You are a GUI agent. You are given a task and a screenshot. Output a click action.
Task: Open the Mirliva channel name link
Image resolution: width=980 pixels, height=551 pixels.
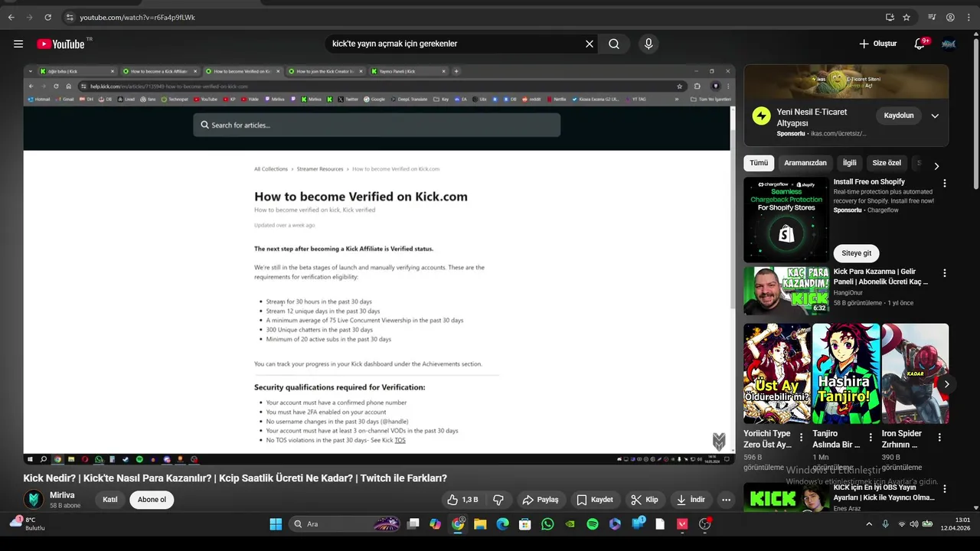pyautogui.click(x=62, y=495)
